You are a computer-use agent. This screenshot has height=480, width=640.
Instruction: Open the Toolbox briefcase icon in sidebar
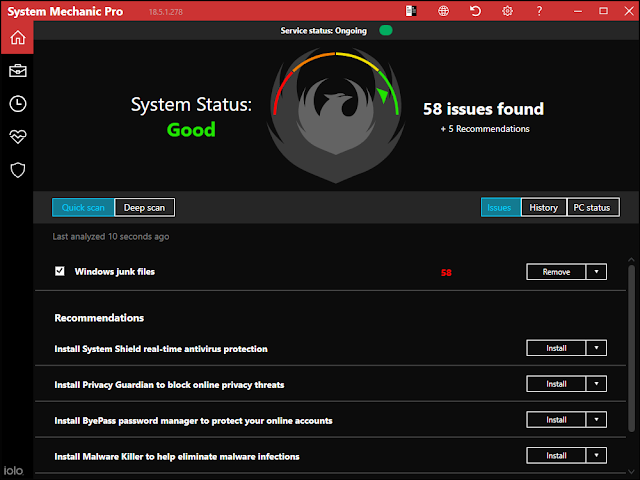pyautogui.click(x=18, y=71)
